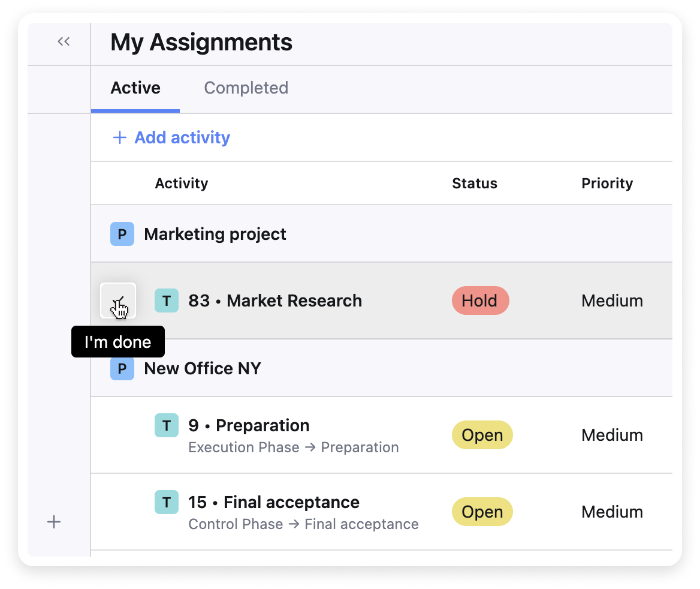700x589 pixels.
Task: Sort by the Status column header
Action: [475, 184]
